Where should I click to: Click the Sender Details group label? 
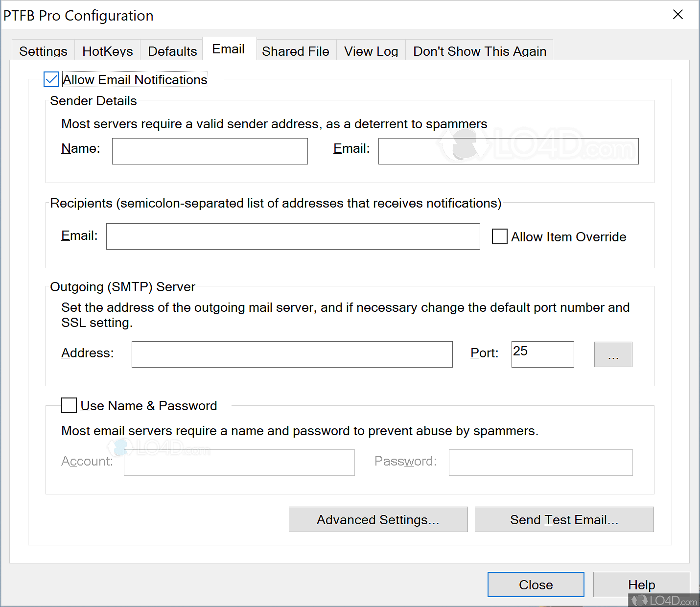[x=93, y=101]
